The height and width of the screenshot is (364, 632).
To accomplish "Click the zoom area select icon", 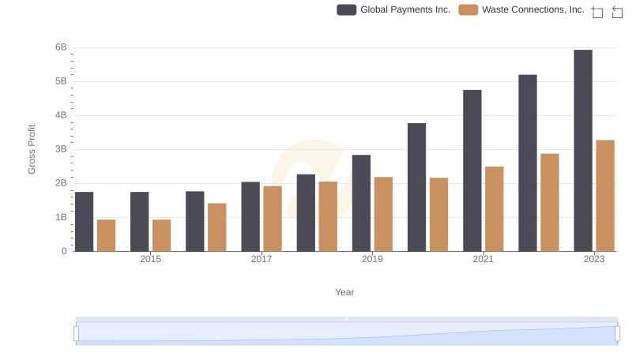I will point(597,12).
